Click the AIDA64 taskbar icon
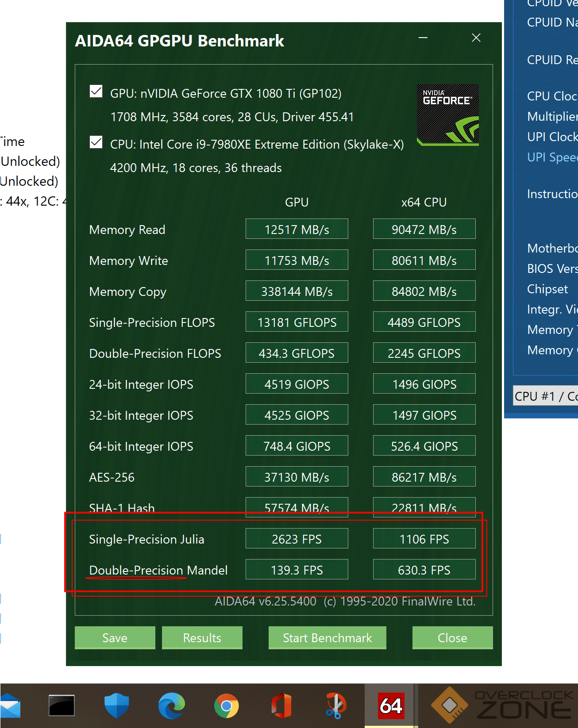Image resolution: width=578 pixels, height=728 pixels. tap(391, 705)
